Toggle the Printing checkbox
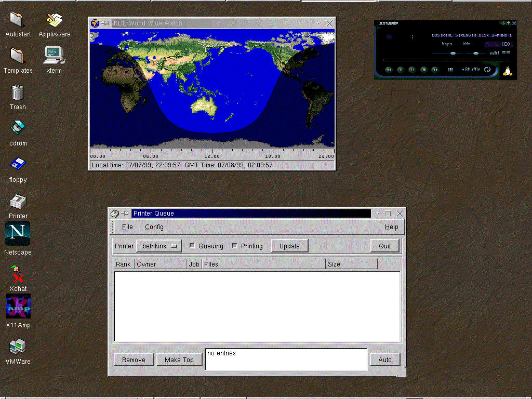The width and height of the screenshot is (532, 399). click(235, 246)
